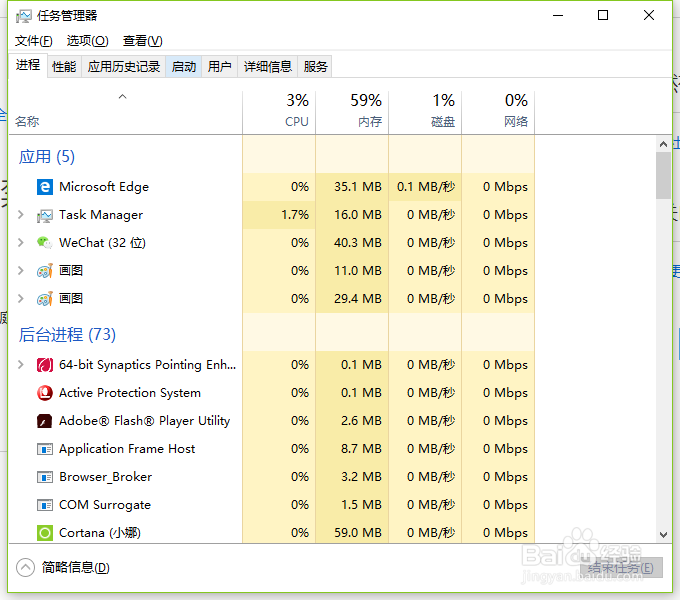The height and width of the screenshot is (600, 680).
Task: Click the first 画图 paint icon, 11.0 MB row
Action: 45,271
